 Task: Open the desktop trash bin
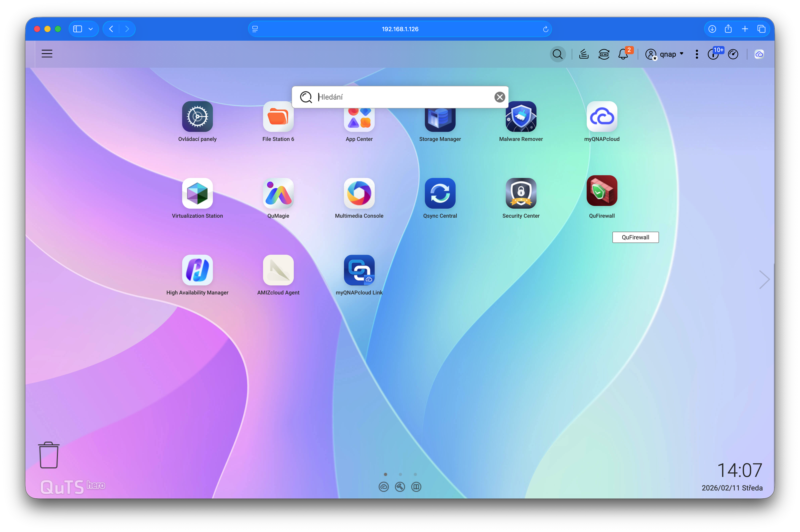(x=49, y=455)
